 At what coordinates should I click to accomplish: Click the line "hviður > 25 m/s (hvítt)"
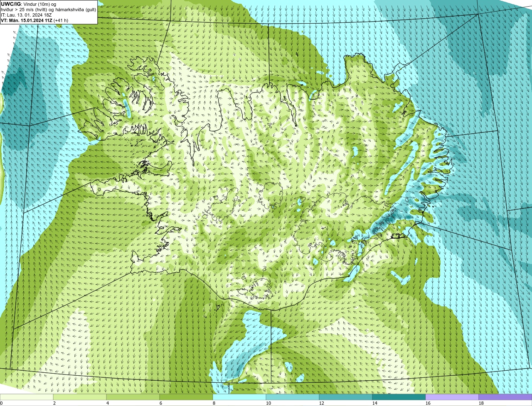point(26,9)
